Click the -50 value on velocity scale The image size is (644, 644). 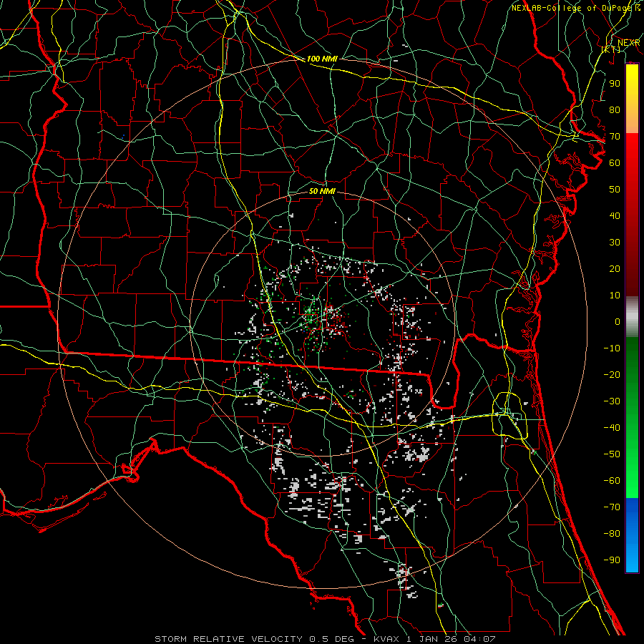click(612, 454)
